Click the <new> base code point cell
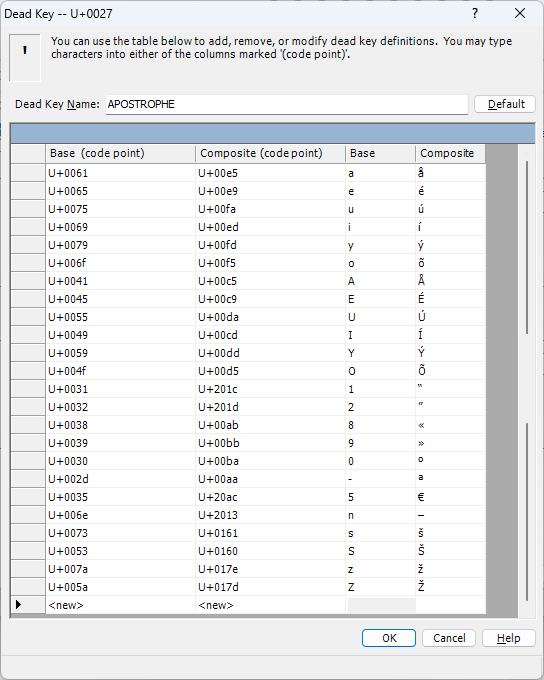The image size is (544, 680). point(120,605)
